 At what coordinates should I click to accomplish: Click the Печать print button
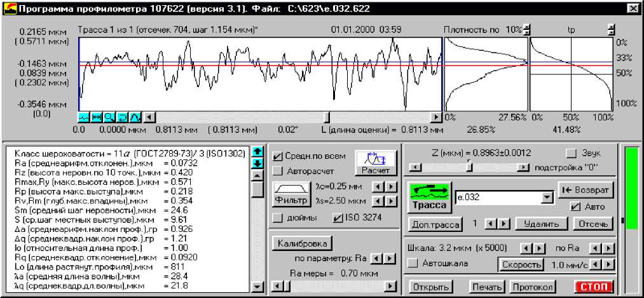click(x=487, y=287)
